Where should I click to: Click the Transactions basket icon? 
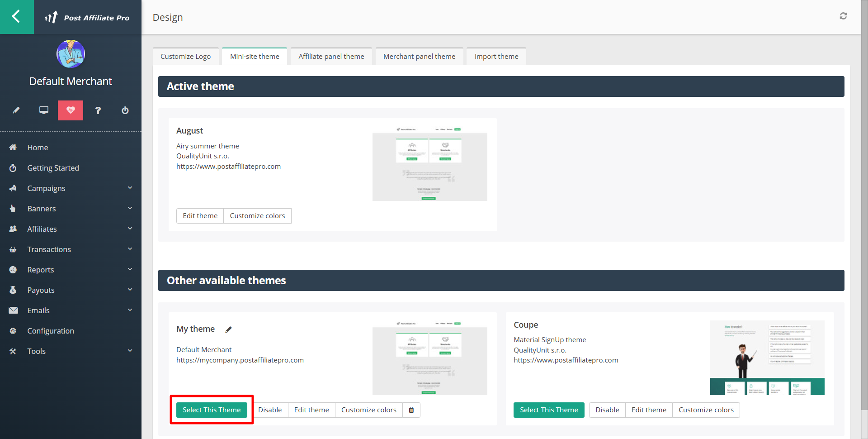(x=13, y=249)
